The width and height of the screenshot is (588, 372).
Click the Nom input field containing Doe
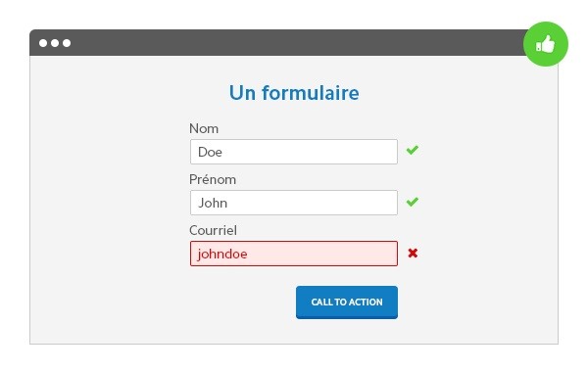click(294, 152)
